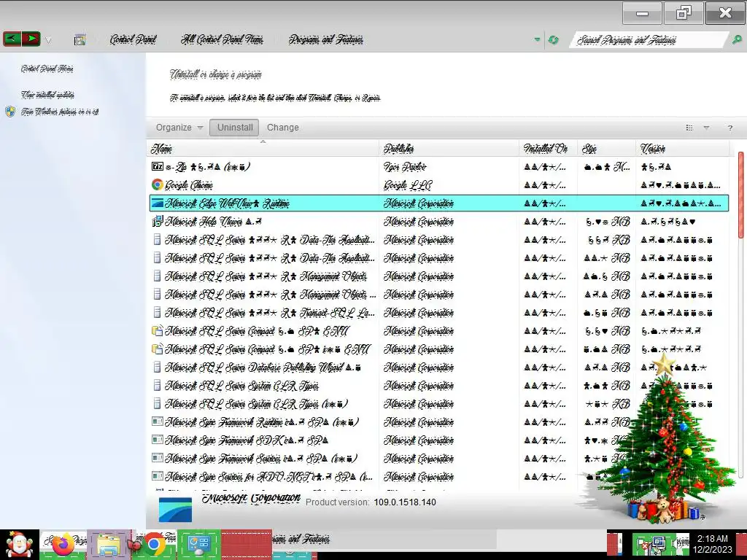The width and height of the screenshot is (747, 560).
Task: Select SQL Server Transact-SQL Language entry
Action: point(270,313)
